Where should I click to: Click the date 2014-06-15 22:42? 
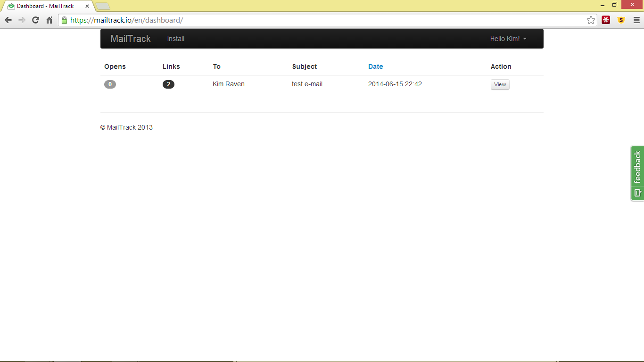(395, 84)
